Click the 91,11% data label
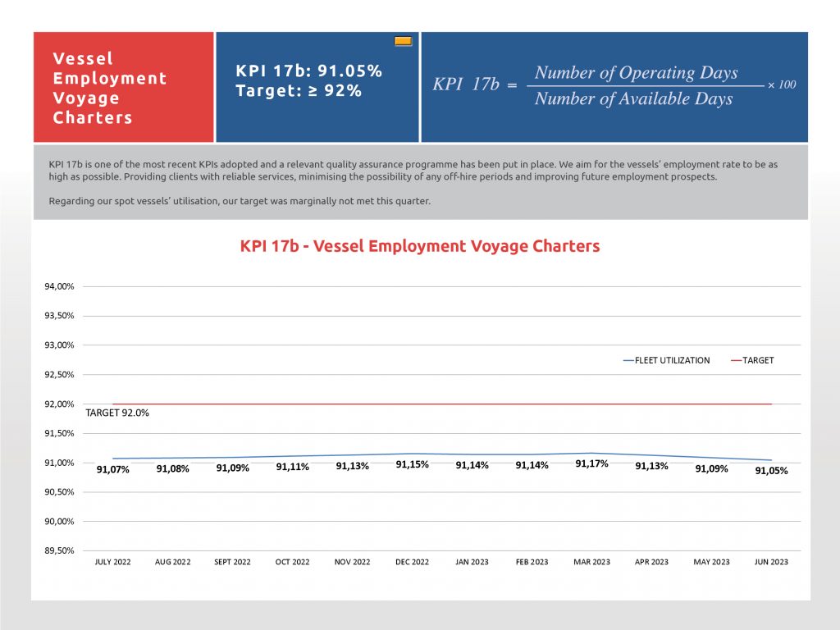 (293, 467)
